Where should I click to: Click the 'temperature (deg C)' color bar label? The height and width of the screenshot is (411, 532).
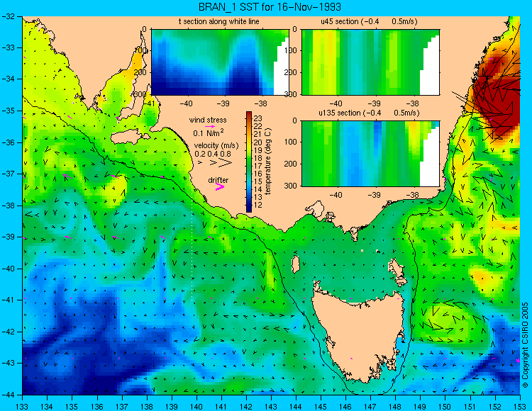[x=268, y=162]
